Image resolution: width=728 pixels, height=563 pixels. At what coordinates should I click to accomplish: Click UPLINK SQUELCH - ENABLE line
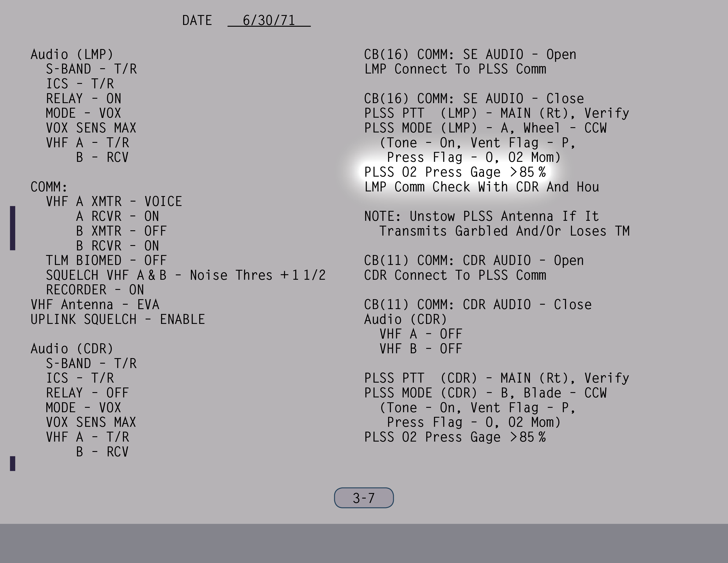118,319
